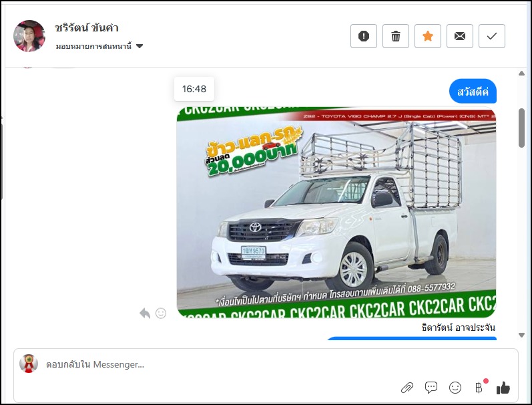Mark conversation as spam with exclamation icon
The height and width of the screenshot is (405, 532).
pyautogui.click(x=363, y=36)
